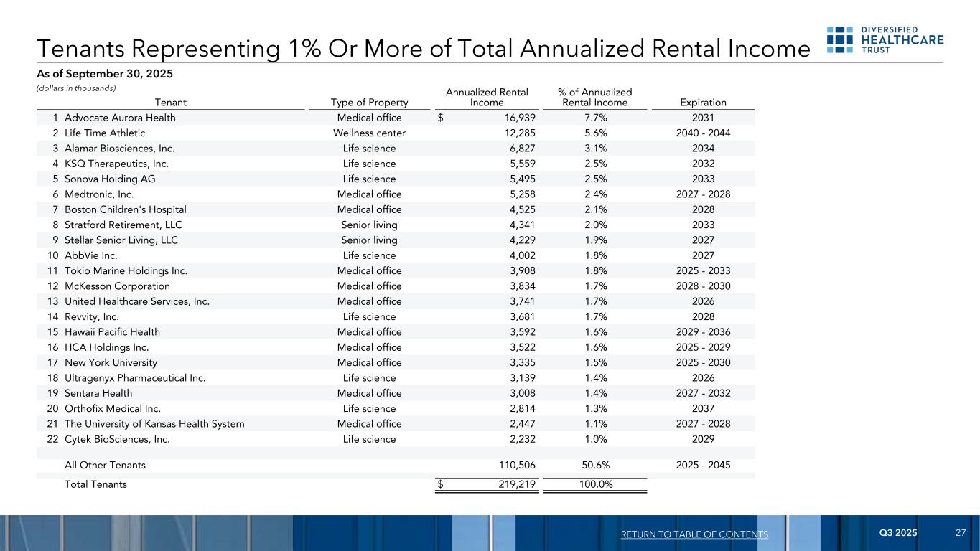Click the Expiration column header
The width and height of the screenshot is (980, 551).
tap(703, 103)
